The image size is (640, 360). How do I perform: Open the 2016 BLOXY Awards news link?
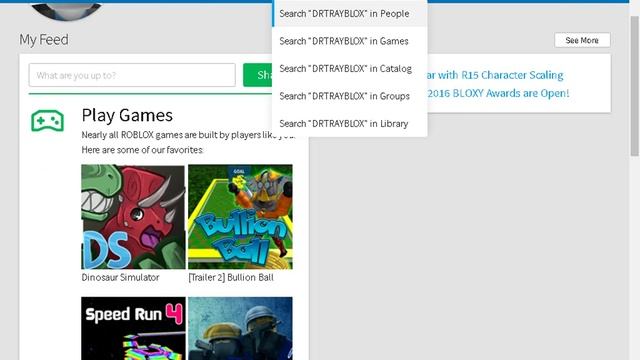point(498,93)
